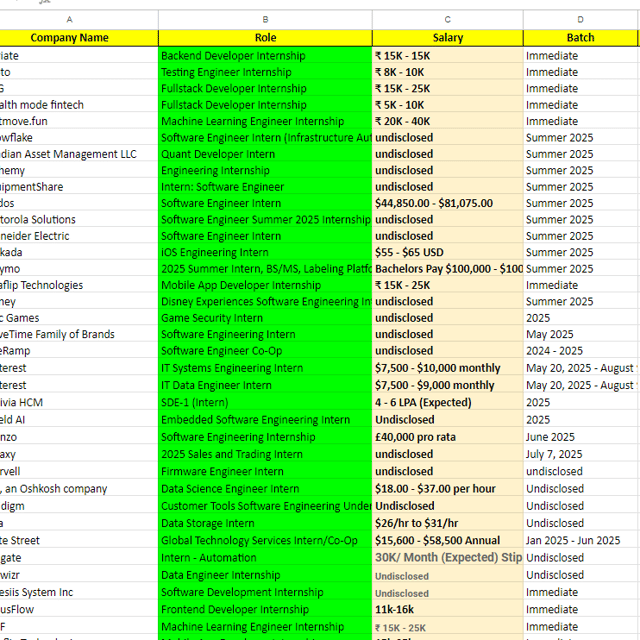Select $7,500 - $10,000 monthly cell

tap(448, 368)
